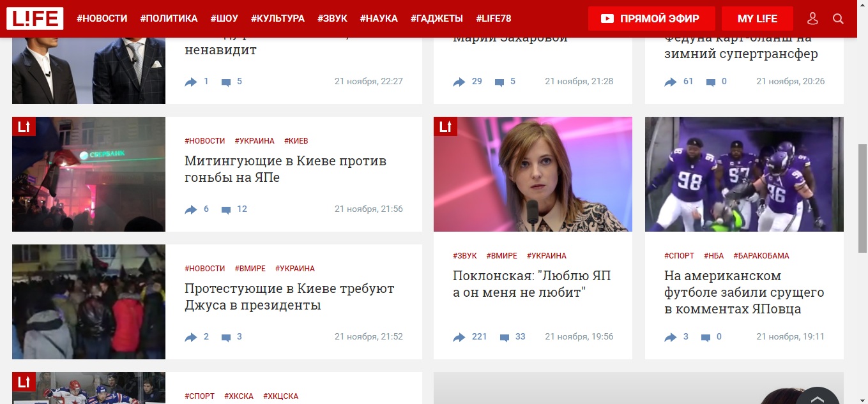Click the #СПОРТ tag above американском футболе
The image size is (868, 404).
pyautogui.click(x=679, y=256)
